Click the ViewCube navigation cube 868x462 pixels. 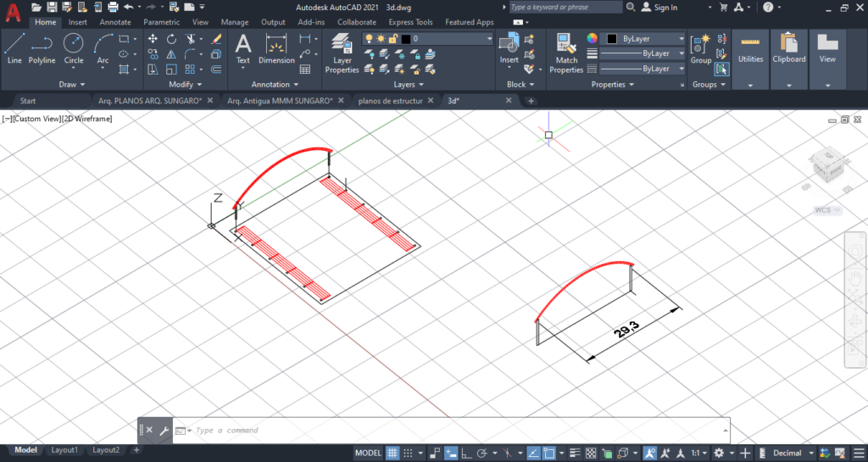click(828, 165)
